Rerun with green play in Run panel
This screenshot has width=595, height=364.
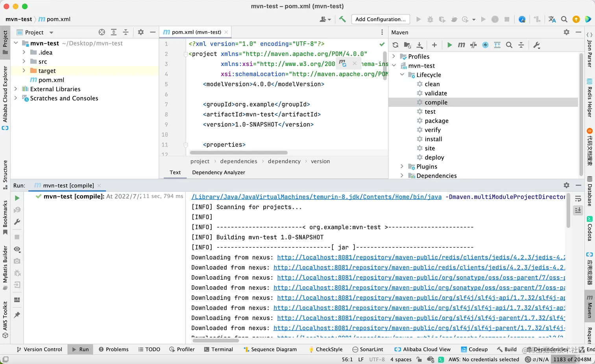[x=17, y=198]
